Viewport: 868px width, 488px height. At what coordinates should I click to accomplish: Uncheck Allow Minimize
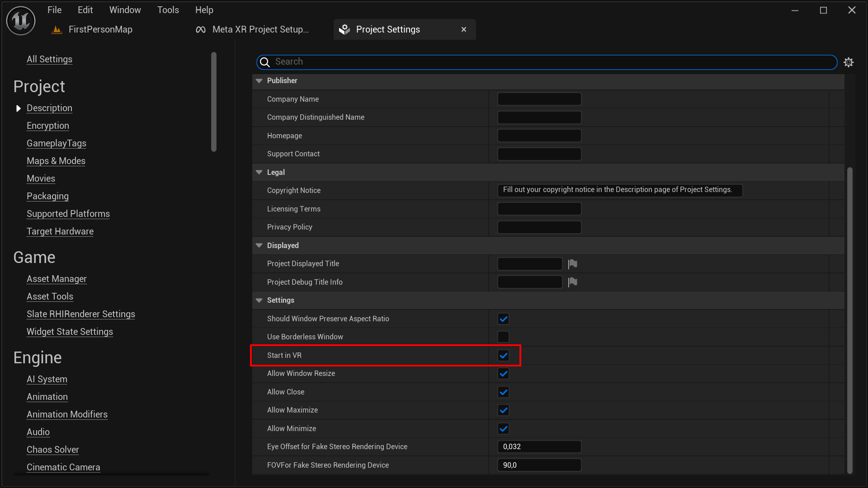pos(503,428)
